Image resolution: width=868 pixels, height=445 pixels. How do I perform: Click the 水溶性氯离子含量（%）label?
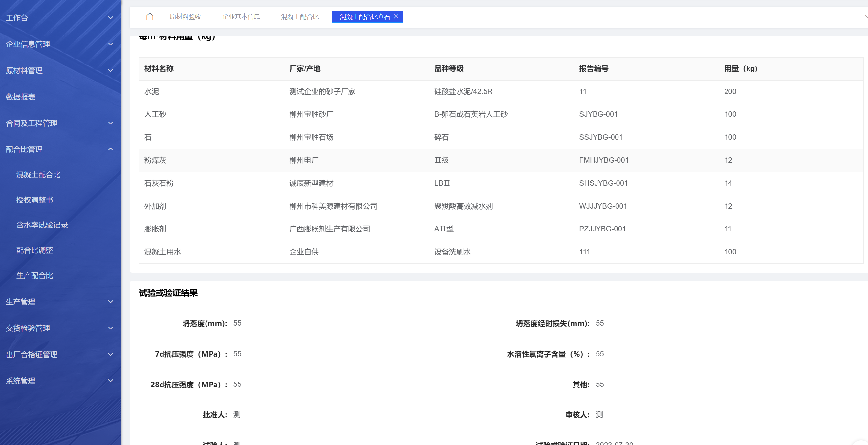[549, 354]
